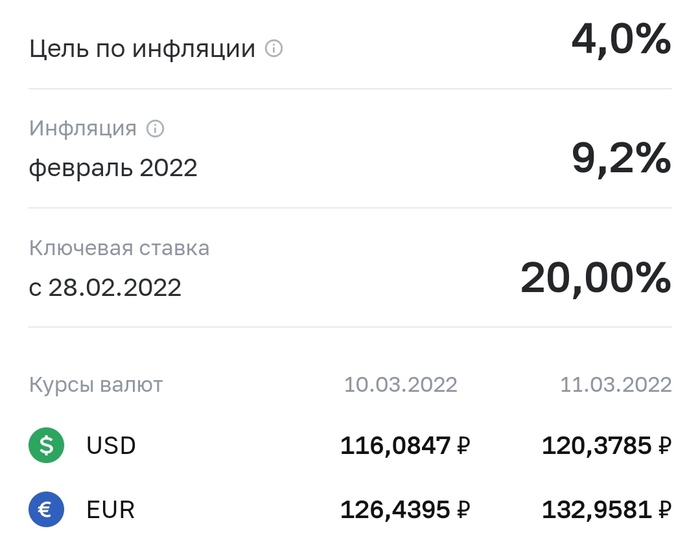The width and height of the screenshot is (700, 555).
Task: Click the 20,00% key rate value
Action: click(x=595, y=278)
